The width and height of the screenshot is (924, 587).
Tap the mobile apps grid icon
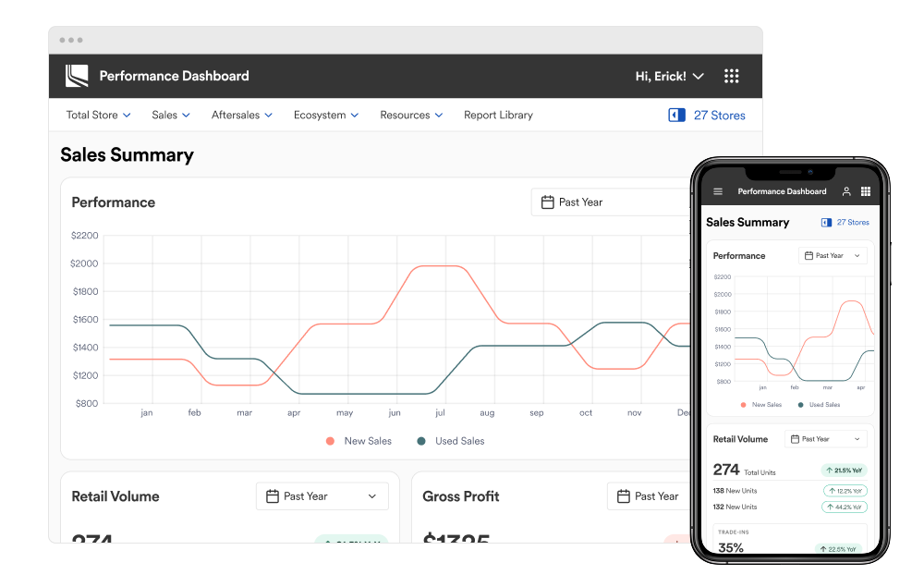tap(866, 191)
